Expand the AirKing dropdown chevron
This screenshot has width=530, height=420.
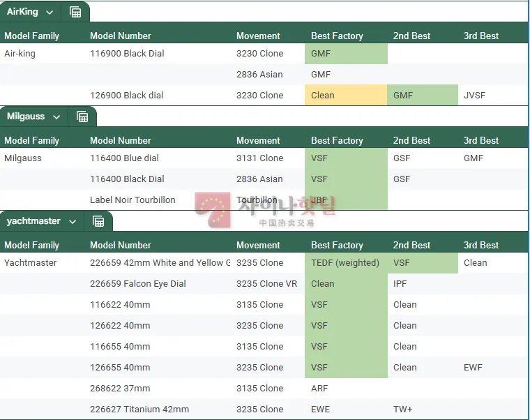pos(50,13)
